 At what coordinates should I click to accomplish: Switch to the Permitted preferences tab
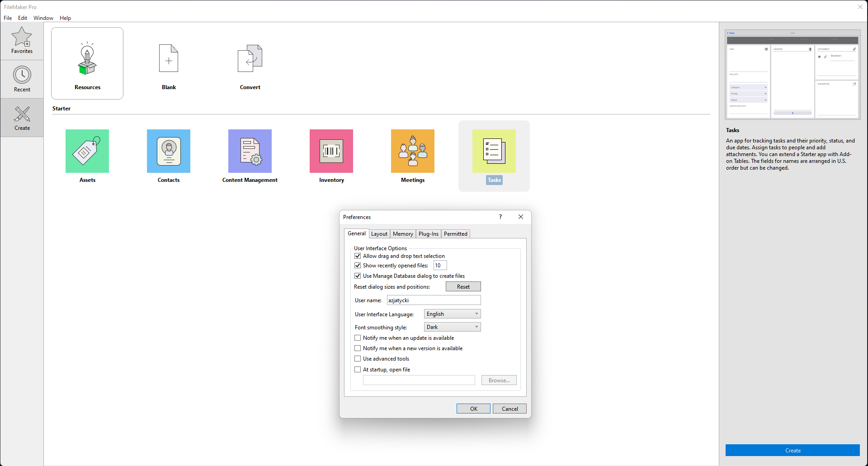tap(456, 234)
